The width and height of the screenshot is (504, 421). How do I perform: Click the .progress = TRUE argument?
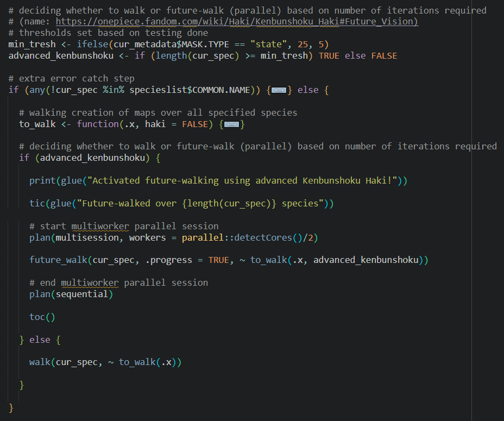click(187, 260)
